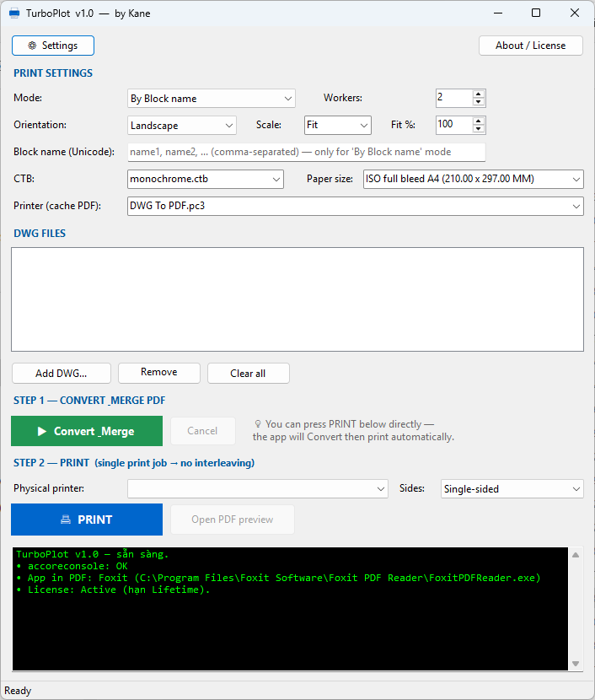Click the Add DWG... button

62,374
